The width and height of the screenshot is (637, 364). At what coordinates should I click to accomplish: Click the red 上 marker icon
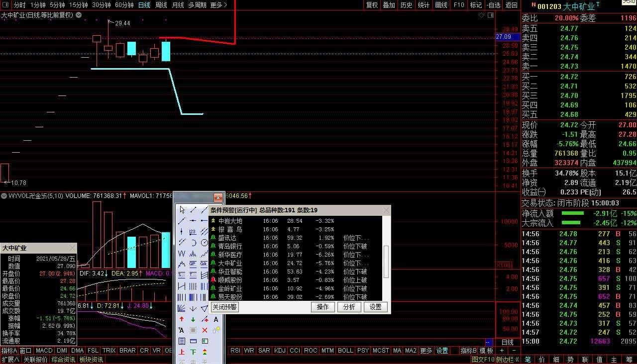(182, 352)
